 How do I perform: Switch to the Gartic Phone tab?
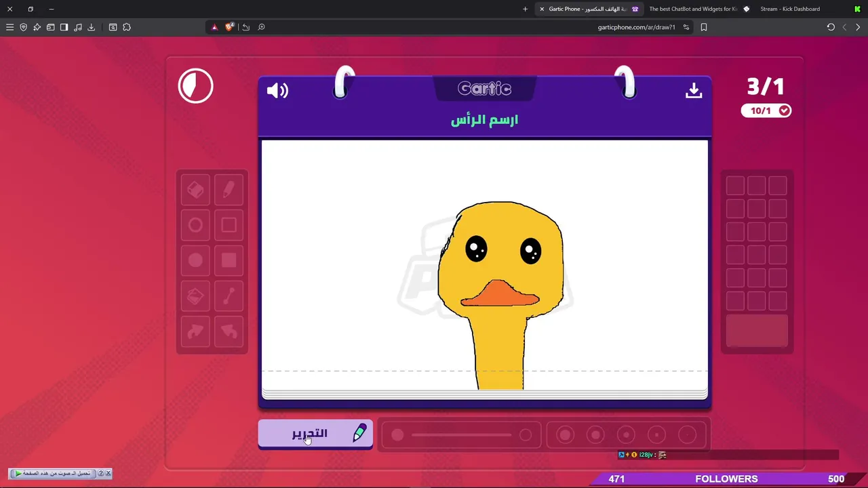(589, 9)
